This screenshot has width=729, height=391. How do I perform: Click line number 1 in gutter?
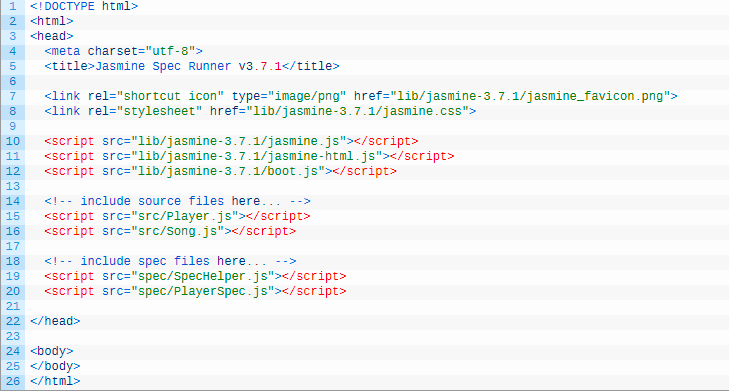[13, 7]
